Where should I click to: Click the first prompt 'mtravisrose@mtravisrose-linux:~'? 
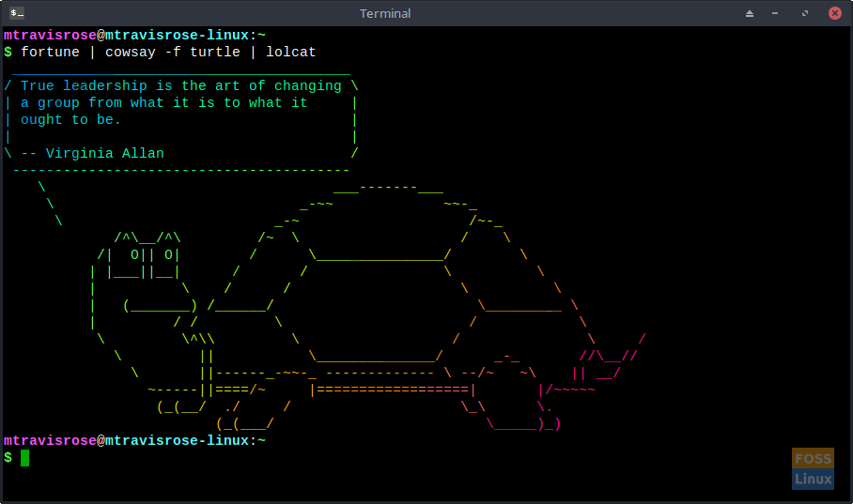[x=134, y=36]
